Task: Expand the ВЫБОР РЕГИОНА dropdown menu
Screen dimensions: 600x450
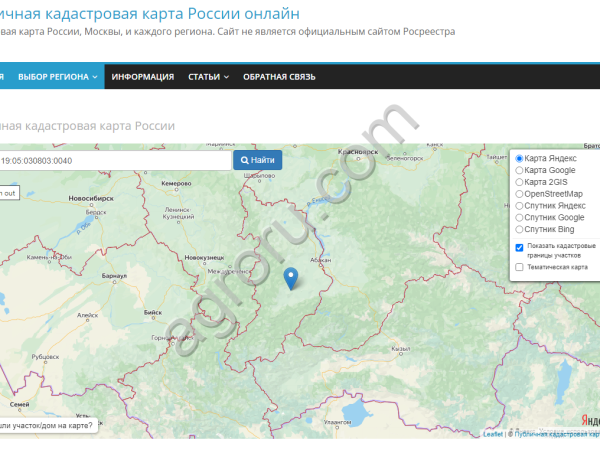Action: pyautogui.click(x=58, y=77)
